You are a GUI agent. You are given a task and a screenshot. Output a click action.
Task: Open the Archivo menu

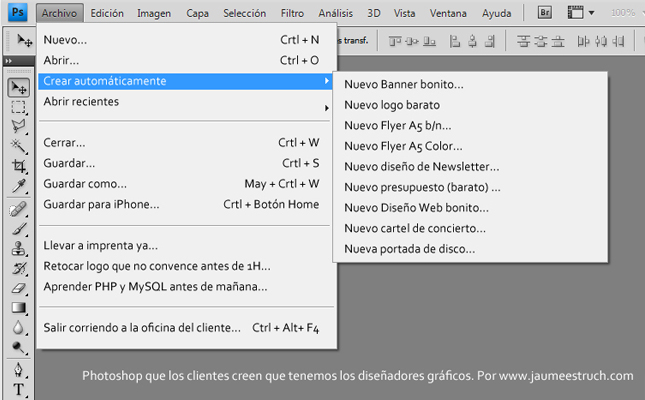[x=59, y=13]
